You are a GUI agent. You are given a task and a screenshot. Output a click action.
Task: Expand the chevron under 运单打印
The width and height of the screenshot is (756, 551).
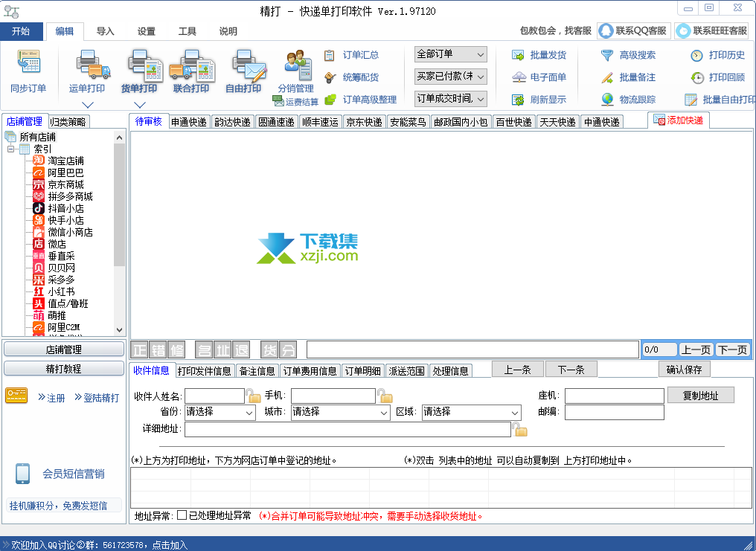[x=88, y=105]
